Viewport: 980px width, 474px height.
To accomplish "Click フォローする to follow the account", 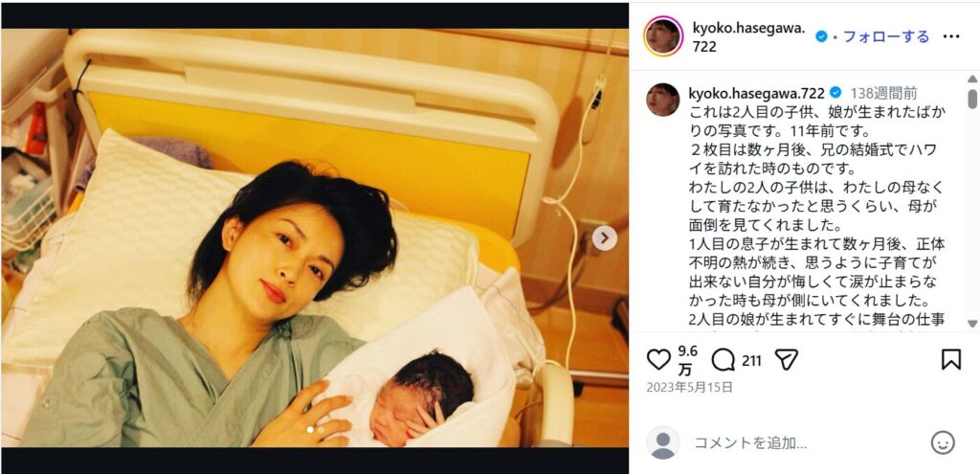I will [x=885, y=37].
